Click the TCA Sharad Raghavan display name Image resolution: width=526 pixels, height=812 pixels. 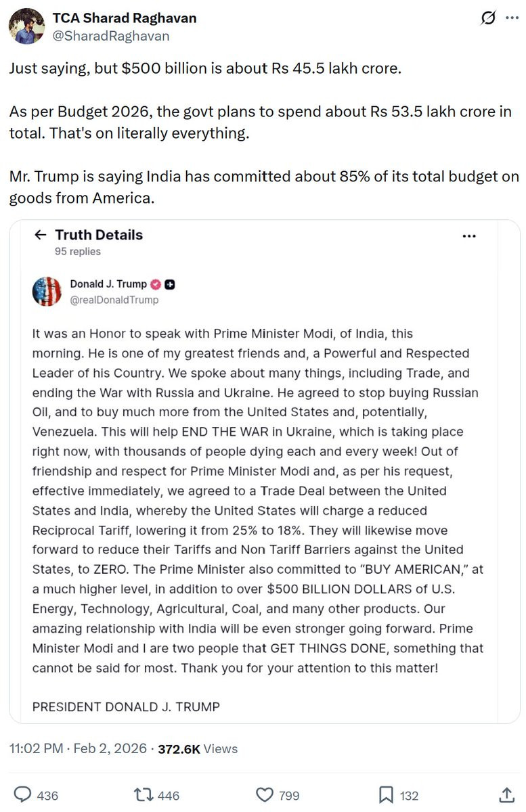coord(125,18)
